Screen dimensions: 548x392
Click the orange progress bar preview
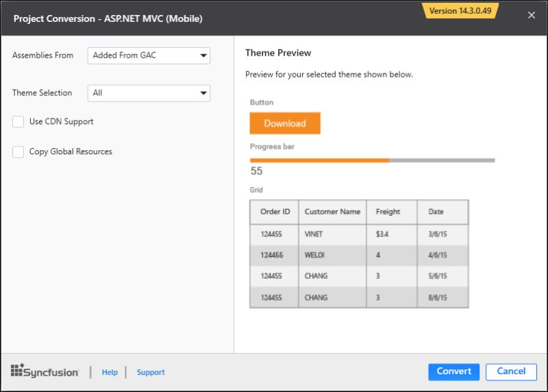click(372, 160)
